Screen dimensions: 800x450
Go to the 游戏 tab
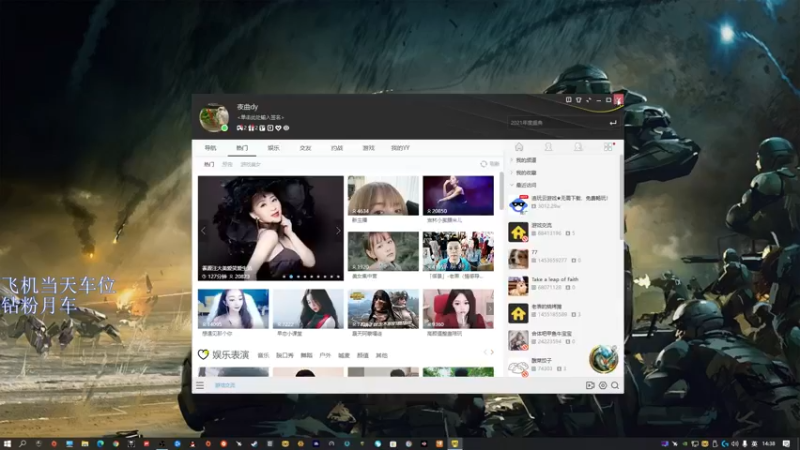tap(368, 148)
